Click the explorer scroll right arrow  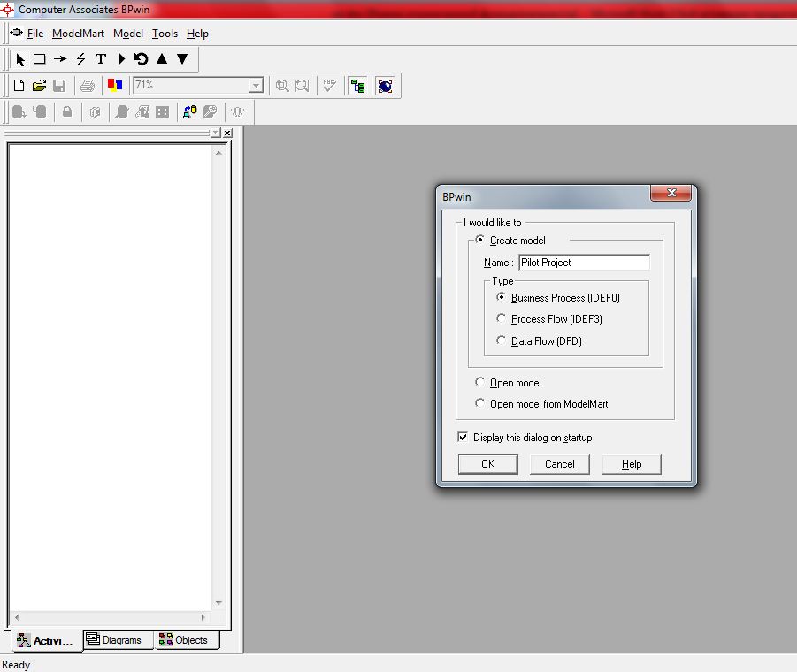pos(203,618)
